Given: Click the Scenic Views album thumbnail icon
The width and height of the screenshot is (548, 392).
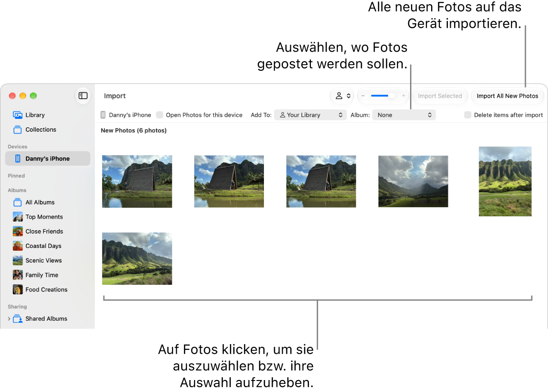Looking at the screenshot, I should coord(18,260).
